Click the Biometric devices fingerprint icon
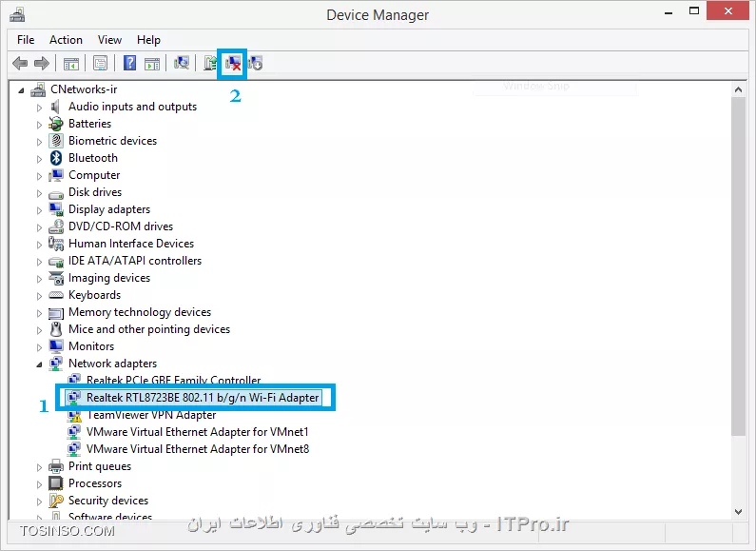Viewport: 756px width, 551px height. coord(56,141)
